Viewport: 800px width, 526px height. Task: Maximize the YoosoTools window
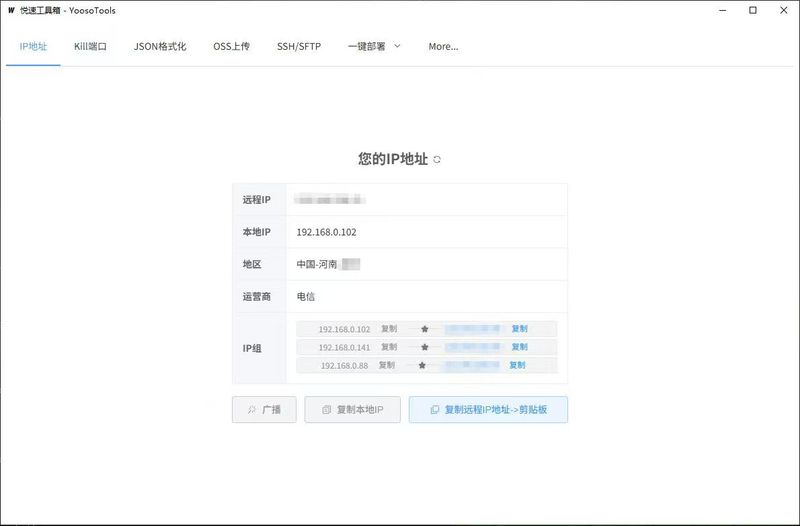[x=752, y=11]
